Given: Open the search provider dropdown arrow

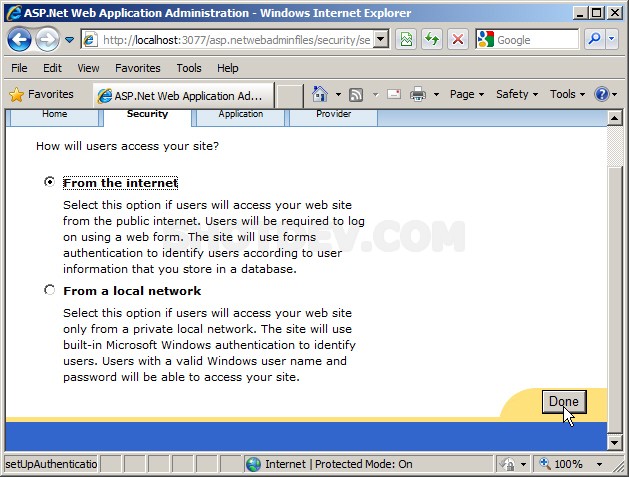Looking at the screenshot, I should pos(611,39).
